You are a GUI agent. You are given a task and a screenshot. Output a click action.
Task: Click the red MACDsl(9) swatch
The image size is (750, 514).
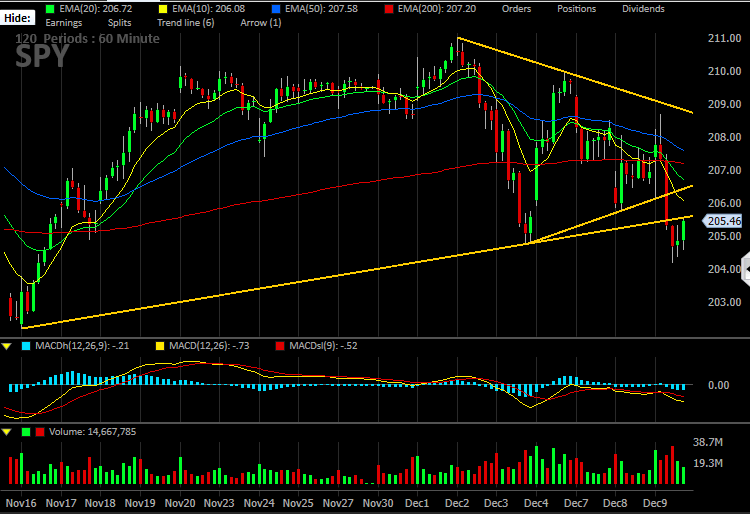[x=280, y=346]
